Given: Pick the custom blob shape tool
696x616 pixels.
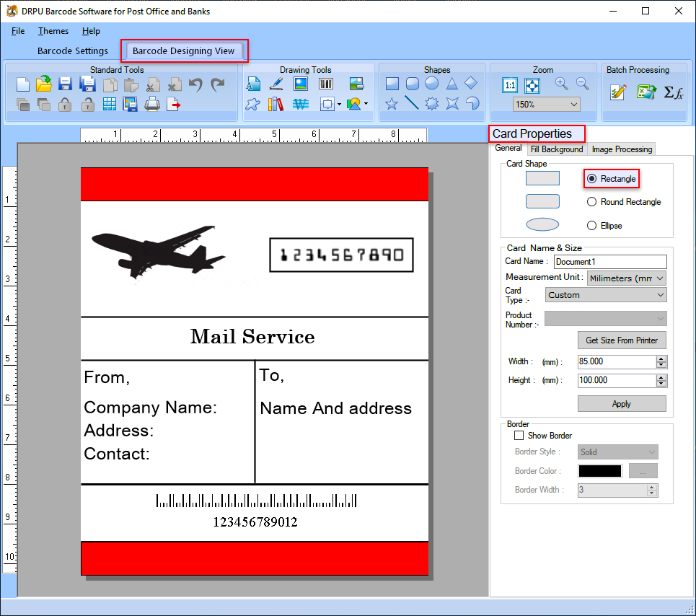Looking at the screenshot, I should tap(253, 105).
